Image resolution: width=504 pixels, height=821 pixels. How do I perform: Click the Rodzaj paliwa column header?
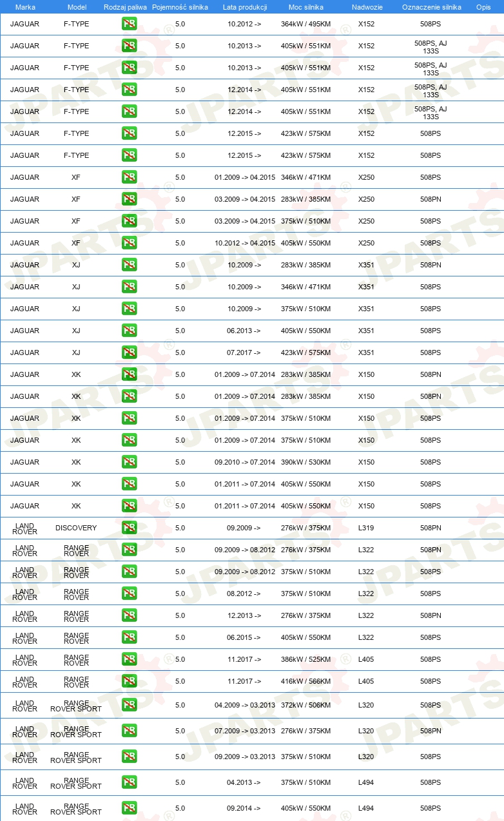pos(125,6)
